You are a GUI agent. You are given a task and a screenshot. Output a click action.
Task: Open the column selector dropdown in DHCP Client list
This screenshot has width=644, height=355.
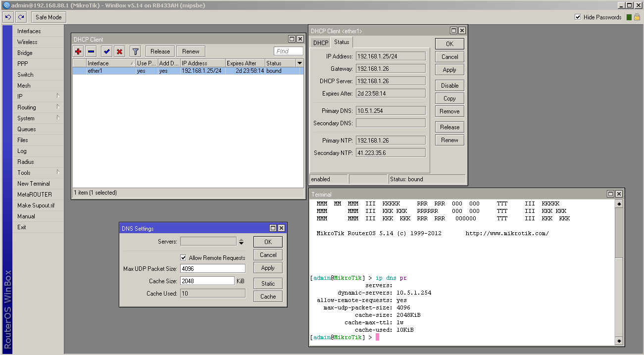[299, 63]
